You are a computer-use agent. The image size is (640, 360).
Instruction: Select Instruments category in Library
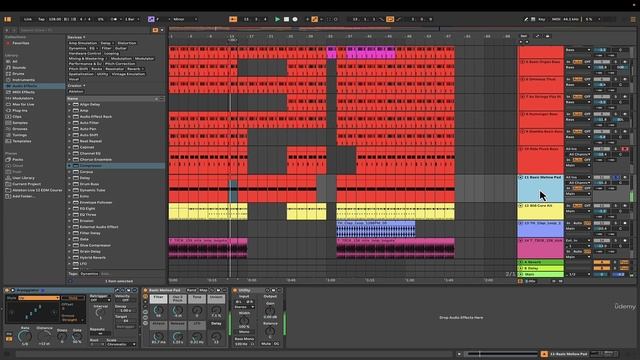tap(23, 80)
